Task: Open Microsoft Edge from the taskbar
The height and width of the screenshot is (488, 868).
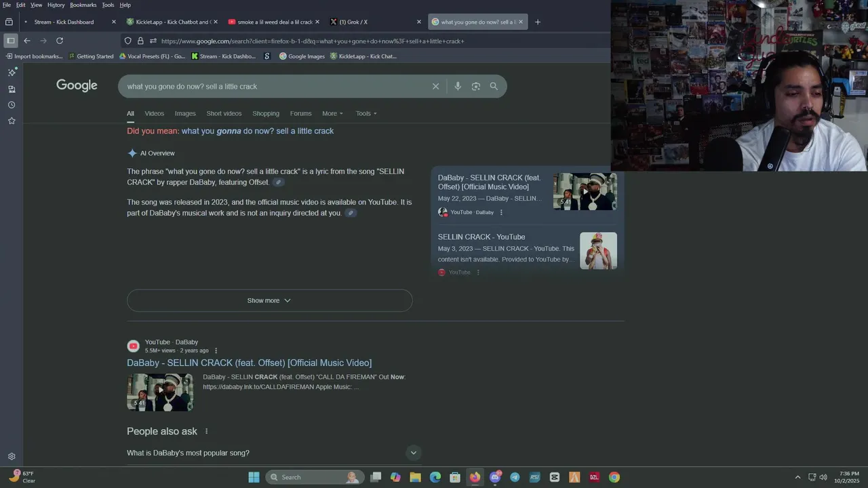Action: coord(435,477)
